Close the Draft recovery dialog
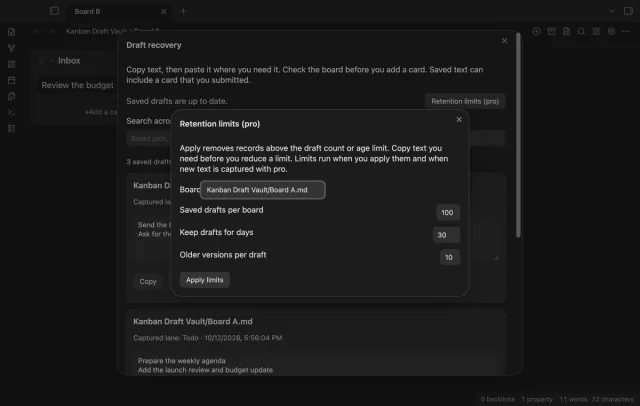Image resolution: width=640 pixels, height=406 pixels. coord(504,41)
